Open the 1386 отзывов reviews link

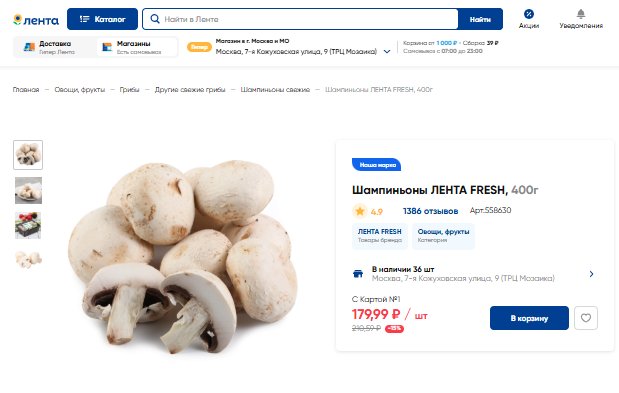pyautogui.click(x=430, y=211)
